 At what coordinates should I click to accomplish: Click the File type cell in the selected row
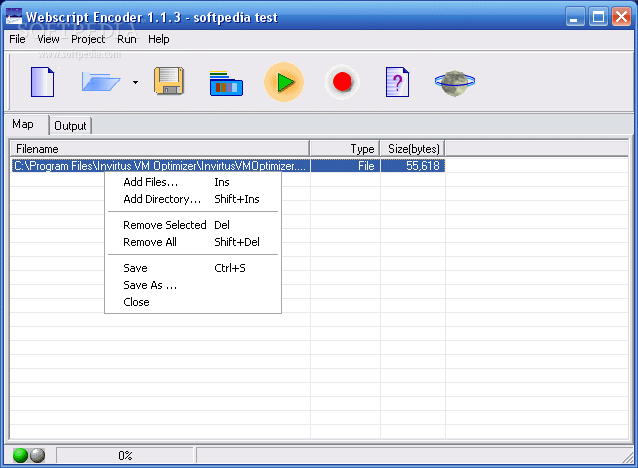pyautogui.click(x=345, y=166)
